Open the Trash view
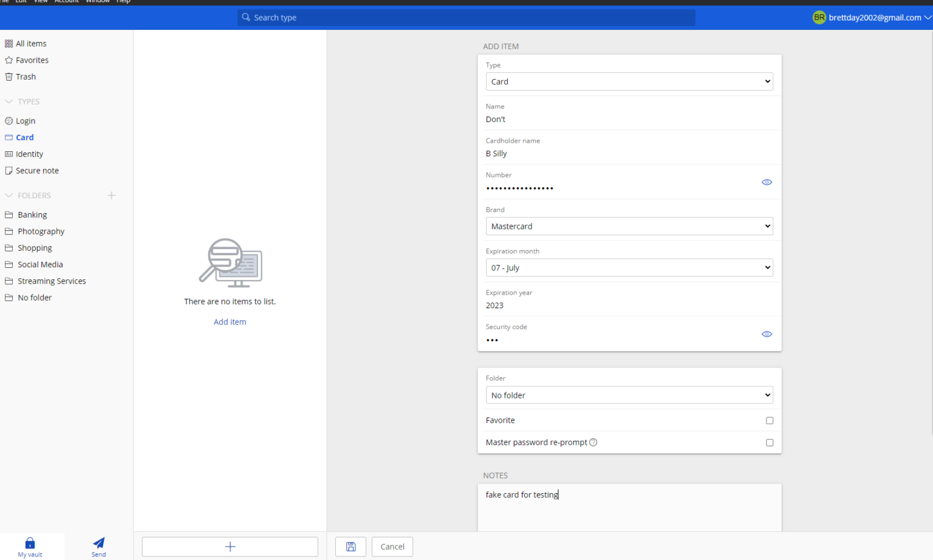This screenshot has height=560, width=933. [25, 77]
